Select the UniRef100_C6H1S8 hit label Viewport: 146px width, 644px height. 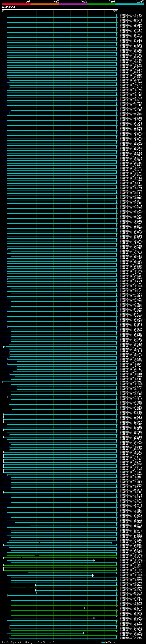[131, 477]
